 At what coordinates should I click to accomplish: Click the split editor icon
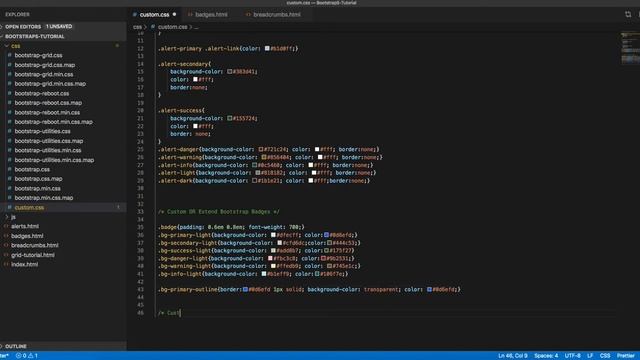coord(628,14)
